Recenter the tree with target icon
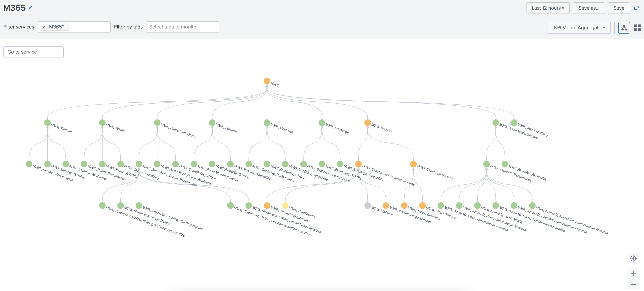This screenshot has height=291, width=644. pyautogui.click(x=633, y=259)
